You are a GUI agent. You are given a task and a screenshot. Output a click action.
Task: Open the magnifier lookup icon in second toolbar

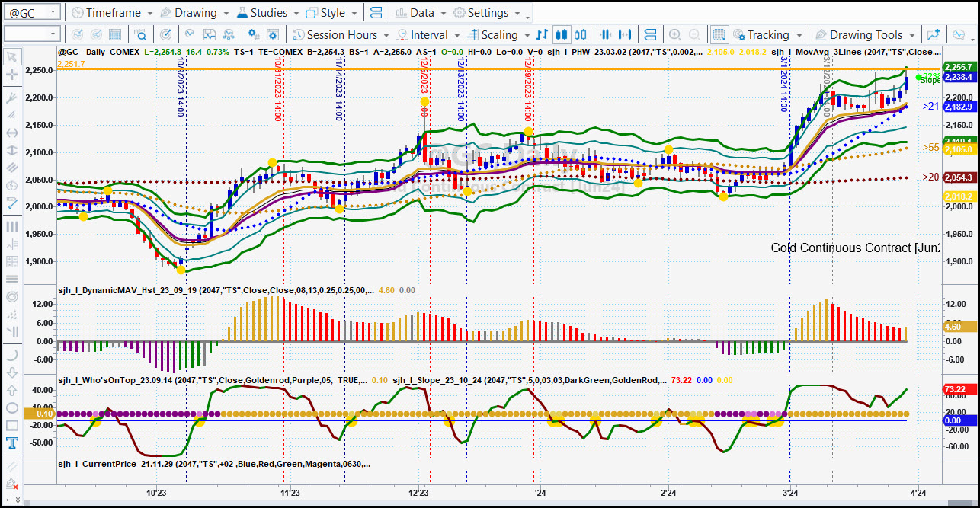click(x=141, y=34)
